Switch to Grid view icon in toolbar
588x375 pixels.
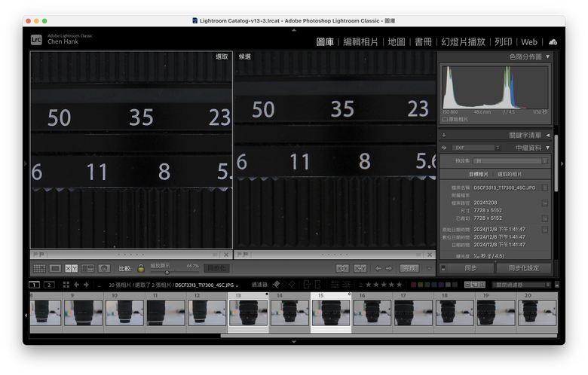pos(39,268)
